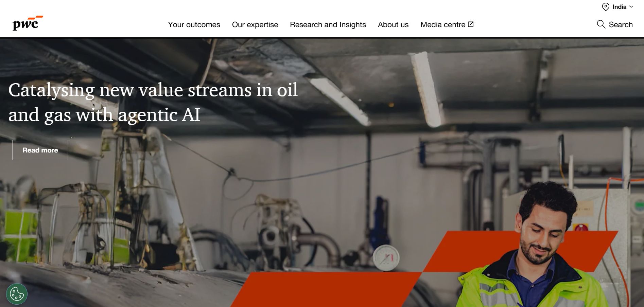This screenshot has width=644, height=307.
Task: Select the India territory label
Action: pos(619,7)
